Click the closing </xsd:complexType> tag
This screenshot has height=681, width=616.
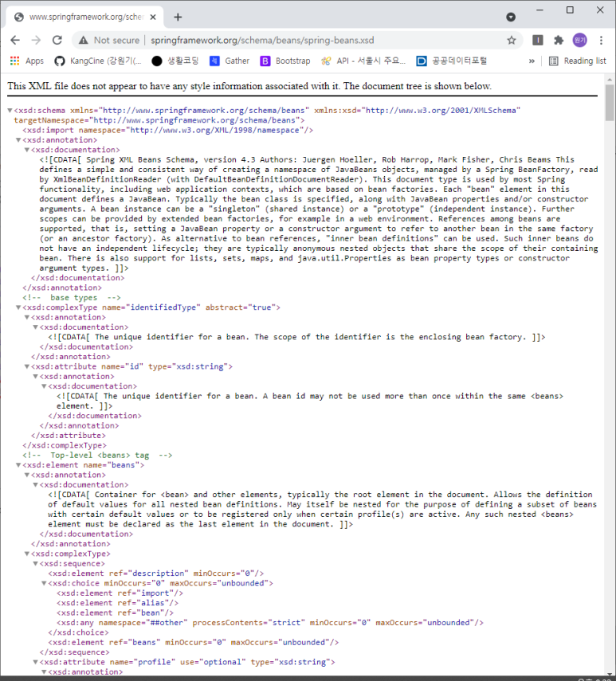point(65,445)
